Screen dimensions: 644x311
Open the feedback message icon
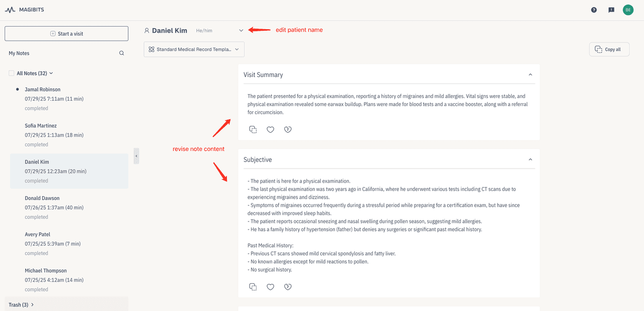coord(611,10)
